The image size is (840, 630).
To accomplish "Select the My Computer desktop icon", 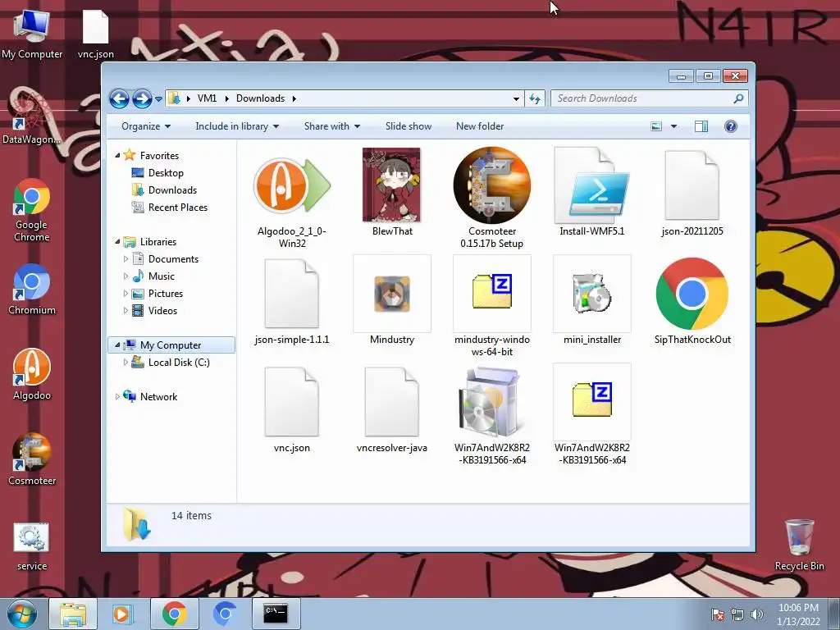I will click(x=32, y=33).
